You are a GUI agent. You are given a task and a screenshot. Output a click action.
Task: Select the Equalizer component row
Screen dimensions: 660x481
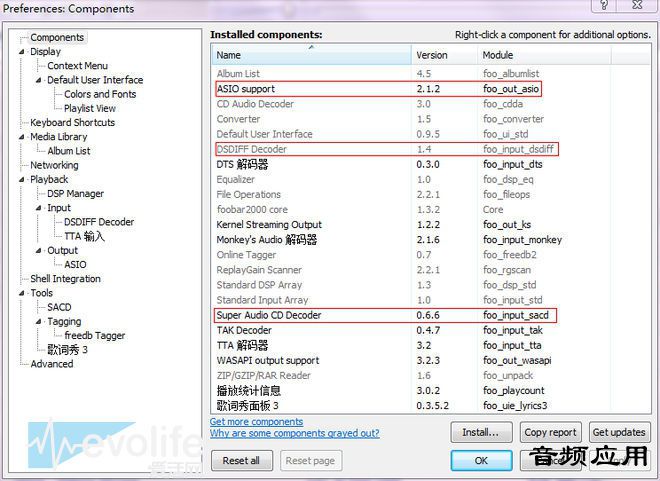tap(431, 179)
